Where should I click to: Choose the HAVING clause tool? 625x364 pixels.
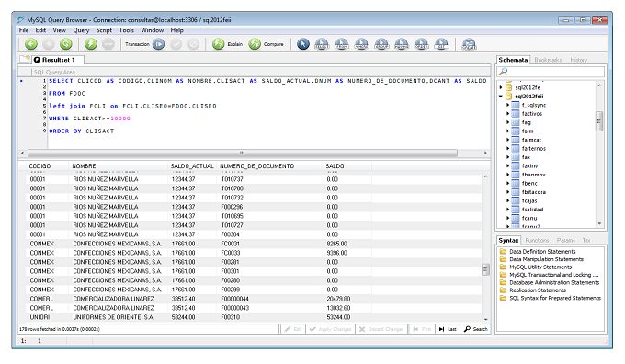(x=402, y=44)
